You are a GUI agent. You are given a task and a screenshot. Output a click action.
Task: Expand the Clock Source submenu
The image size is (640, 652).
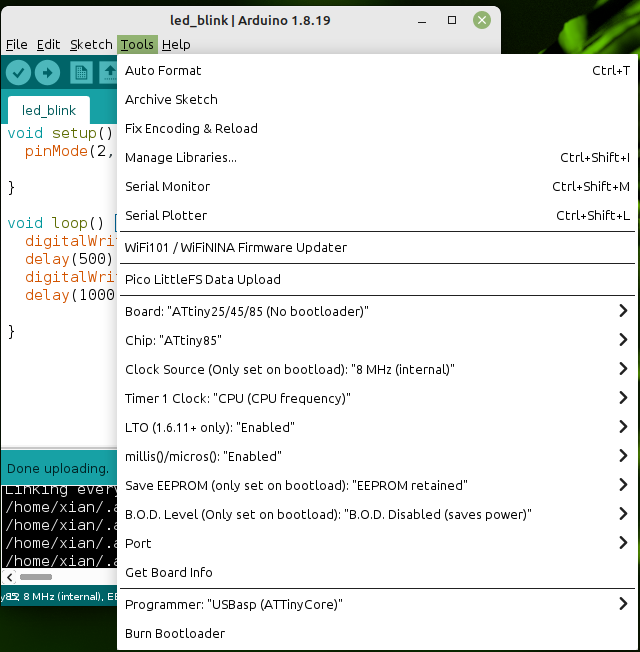pos(377,369)
